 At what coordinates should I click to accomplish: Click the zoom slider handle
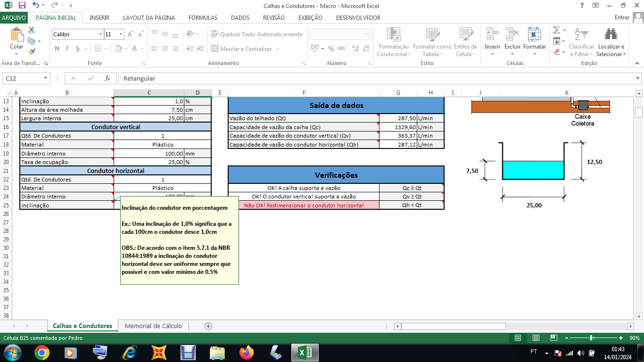(x=591, y=338)
